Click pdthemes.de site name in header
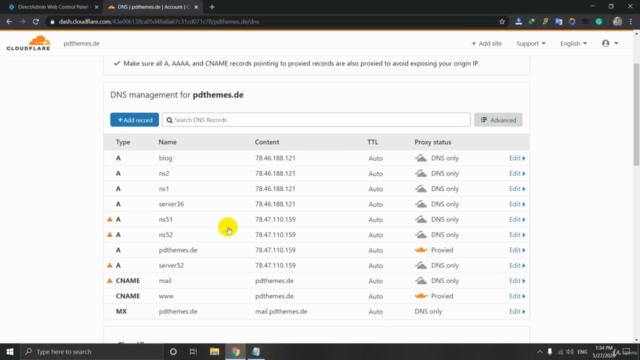The image size is (640, 360). pyautogui.click(x=82, y=43)
